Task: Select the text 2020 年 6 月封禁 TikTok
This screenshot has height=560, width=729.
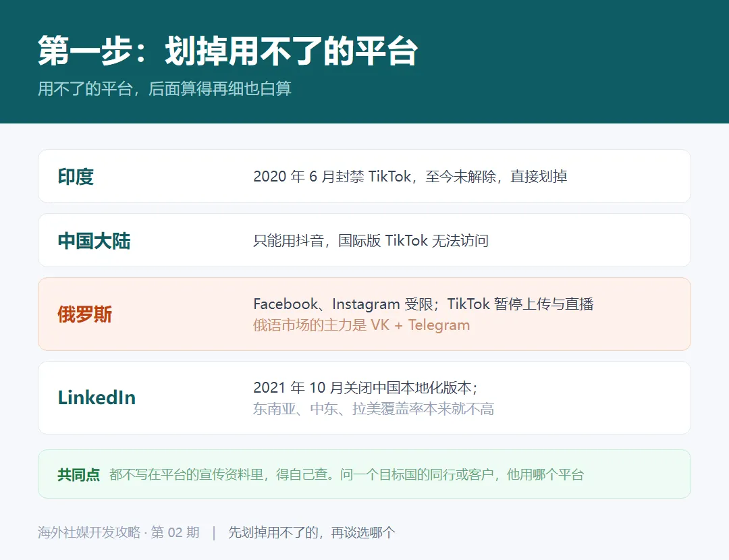Action: 332,177
